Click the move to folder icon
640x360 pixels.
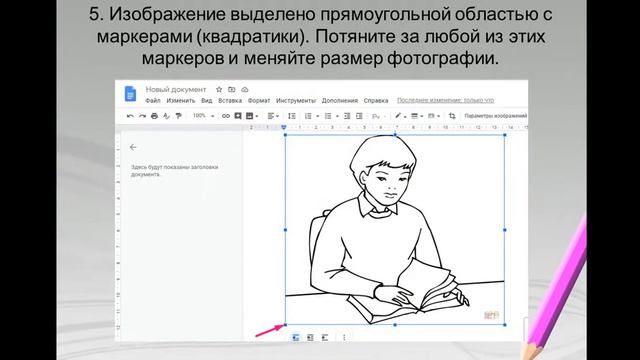(232, 89)
